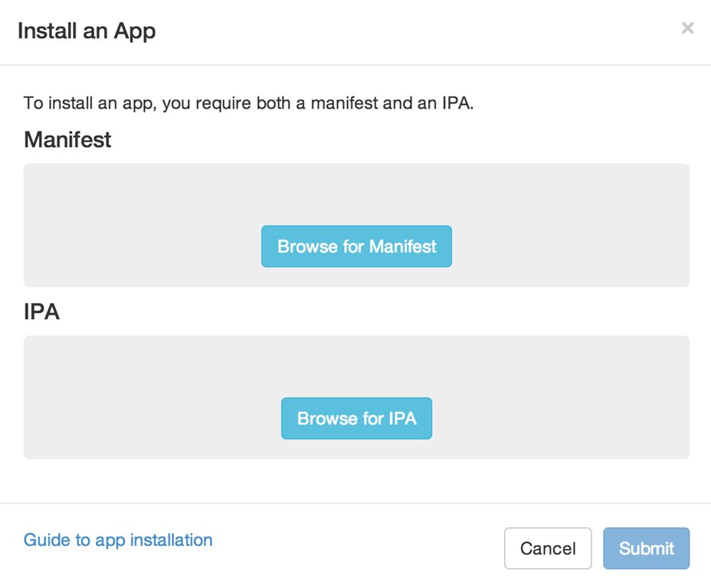Click the Browse for IPA button

click(x=356, y=418)
